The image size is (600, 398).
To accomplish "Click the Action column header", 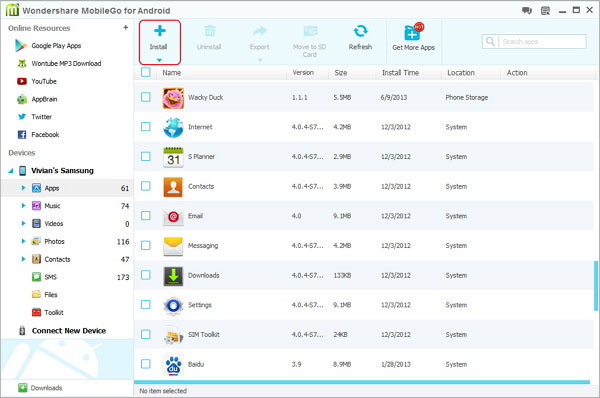I will pyautogui.click(x=517, y=73).
